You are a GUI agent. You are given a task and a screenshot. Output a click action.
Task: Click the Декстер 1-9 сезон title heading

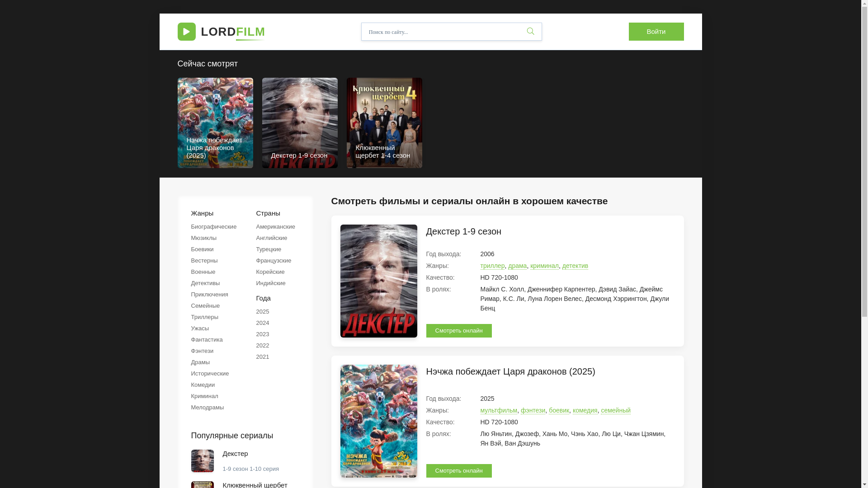(463, 231)
